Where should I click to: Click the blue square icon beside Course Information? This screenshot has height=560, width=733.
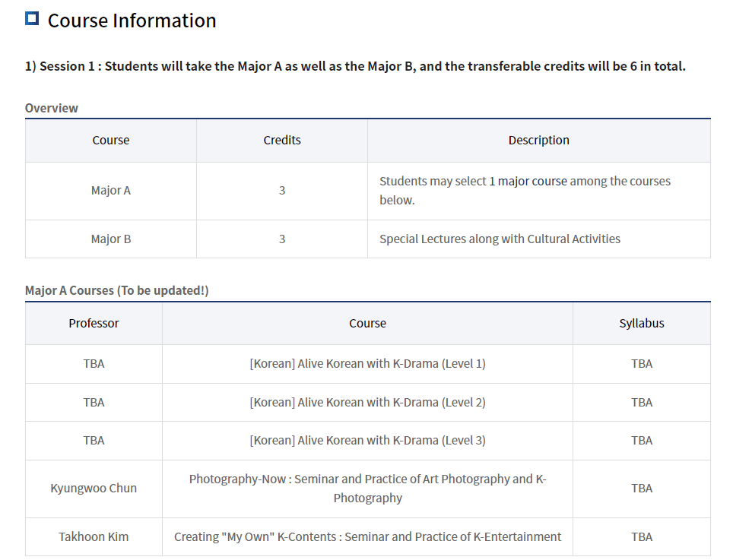(x=32, y=18)
